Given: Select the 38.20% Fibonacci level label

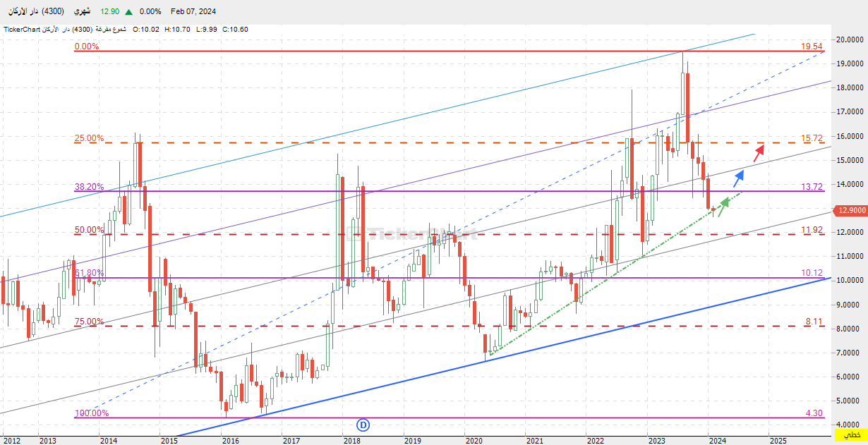Looking at the screenshot, I should [90, 187].
